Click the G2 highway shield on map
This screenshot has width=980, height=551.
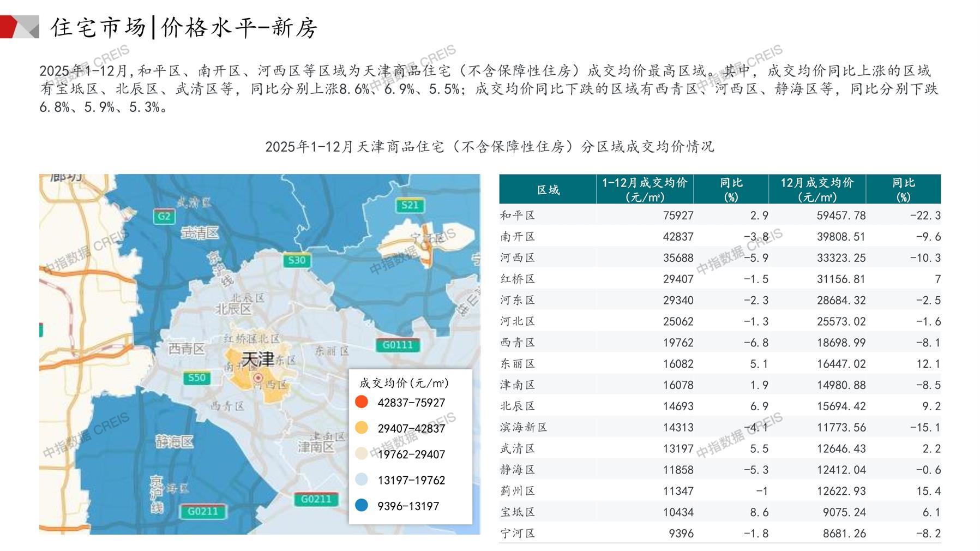[x=164, y=216]
